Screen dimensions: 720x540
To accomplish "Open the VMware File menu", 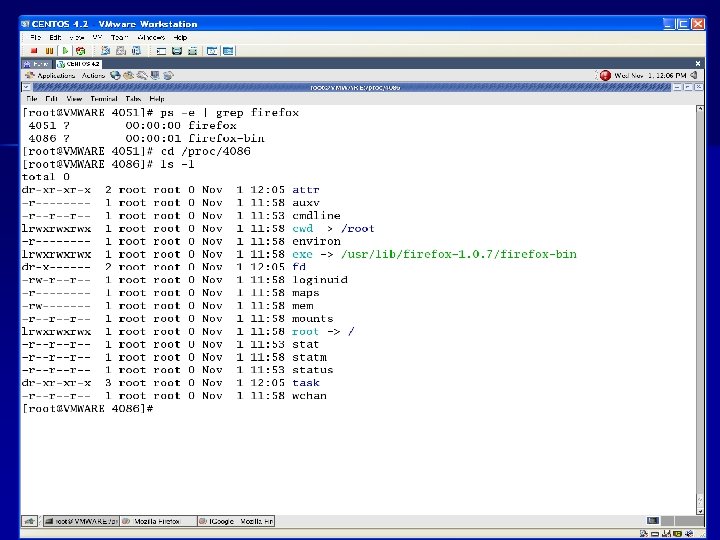I will click(35, 37).
